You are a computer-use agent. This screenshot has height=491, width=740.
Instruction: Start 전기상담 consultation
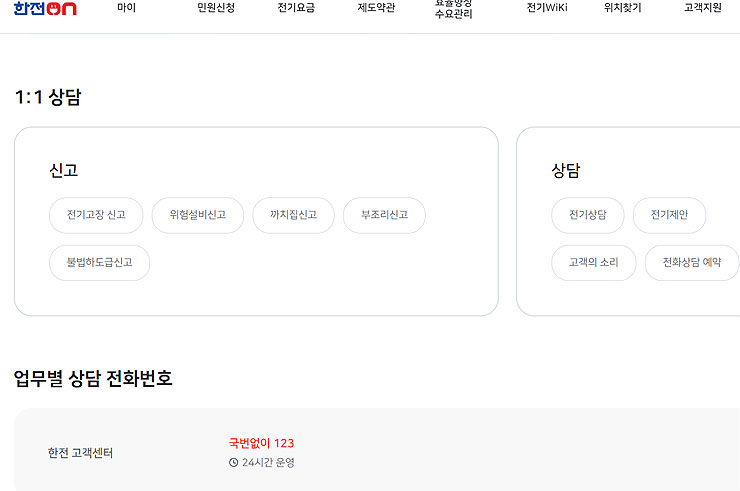click(588, 215)
